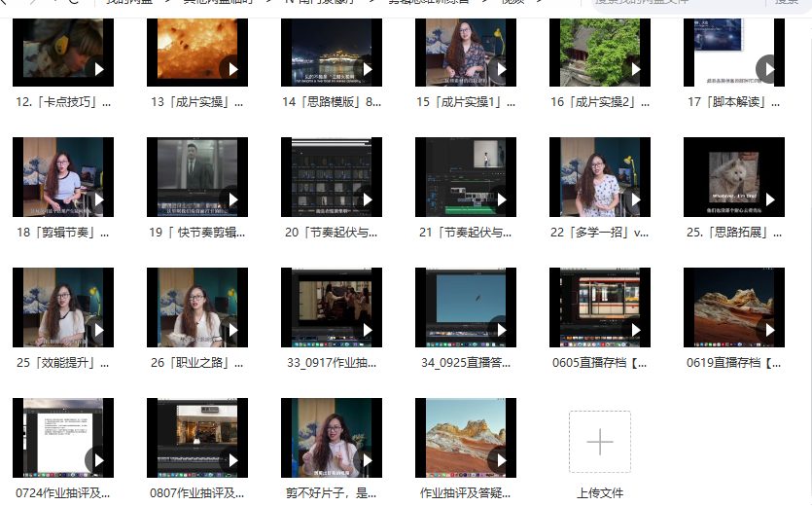This screenshot has width=812, height=506.
Task: Click the file name 19「快节奏剪辑
Action: pos(197,233)
